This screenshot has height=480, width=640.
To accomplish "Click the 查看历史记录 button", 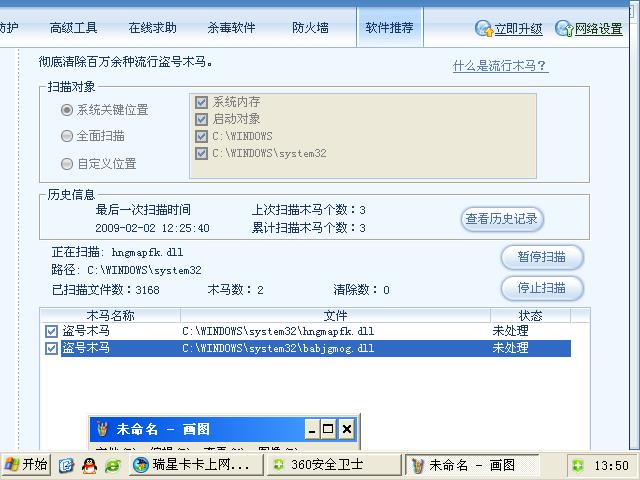I will click(502, 219).
